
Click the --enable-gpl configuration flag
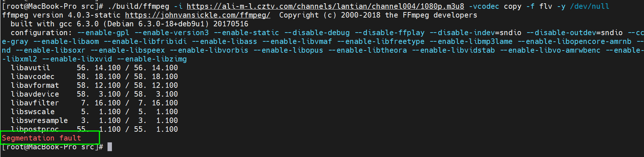pos(103,33)
